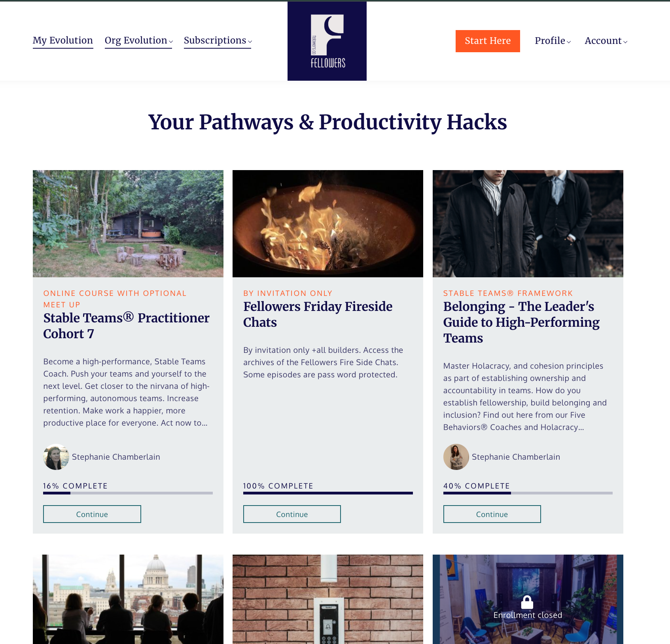Click the 40% complete progress bar
This screenshot has width=670, height=644.
tap(528, 493)
